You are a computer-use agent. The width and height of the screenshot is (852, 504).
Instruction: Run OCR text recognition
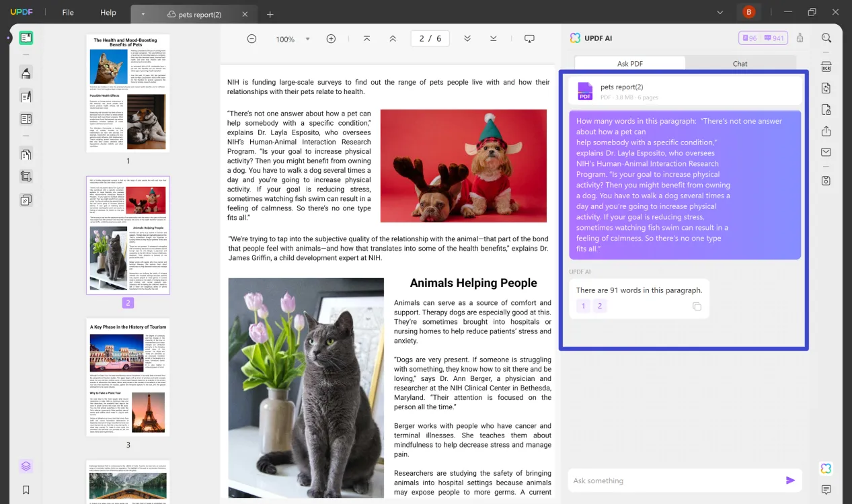click(x=826, y=67)
